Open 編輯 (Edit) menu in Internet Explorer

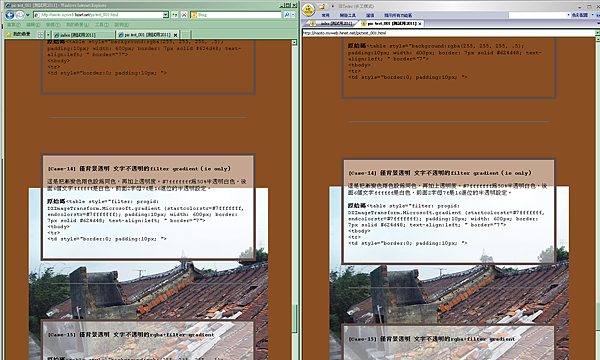(x=33, y=24)
